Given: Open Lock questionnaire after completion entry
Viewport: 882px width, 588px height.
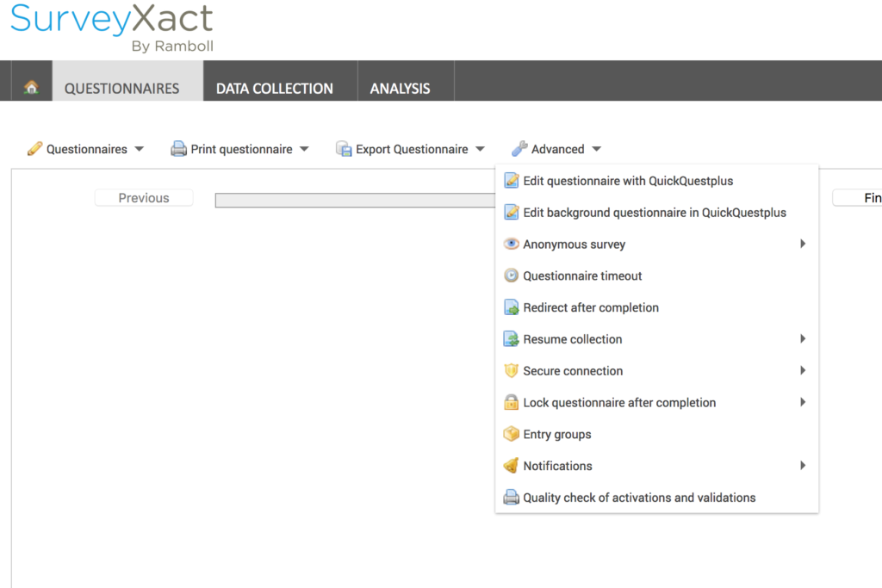Looking at the screenshot, I should (656, 403).
